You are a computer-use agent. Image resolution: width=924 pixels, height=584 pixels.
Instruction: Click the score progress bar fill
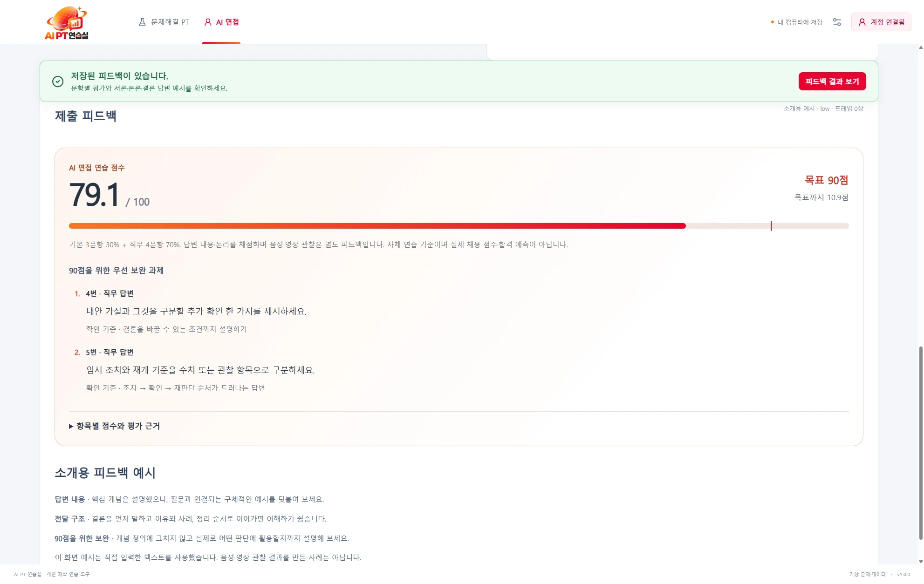(x=377, y=226)
